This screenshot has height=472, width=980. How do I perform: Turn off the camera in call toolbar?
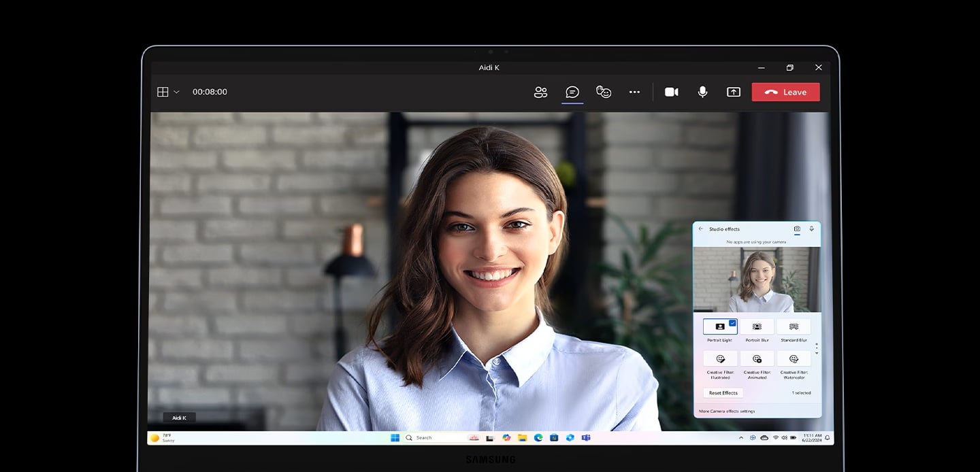pos(671,92)
